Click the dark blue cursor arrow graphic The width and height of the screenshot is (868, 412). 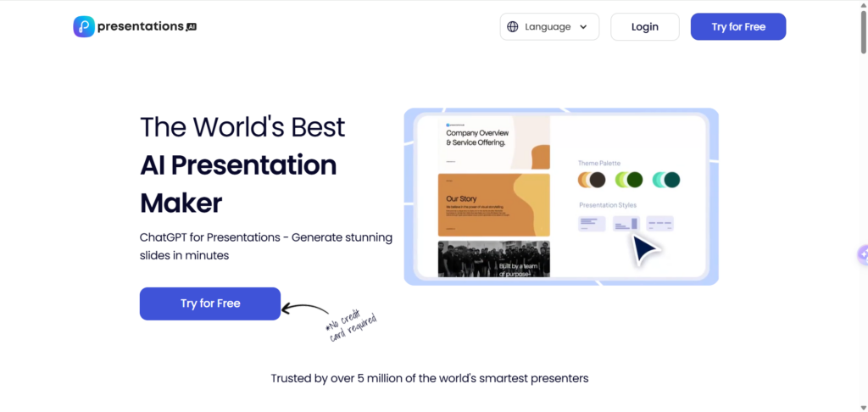(x=647, y=250)
